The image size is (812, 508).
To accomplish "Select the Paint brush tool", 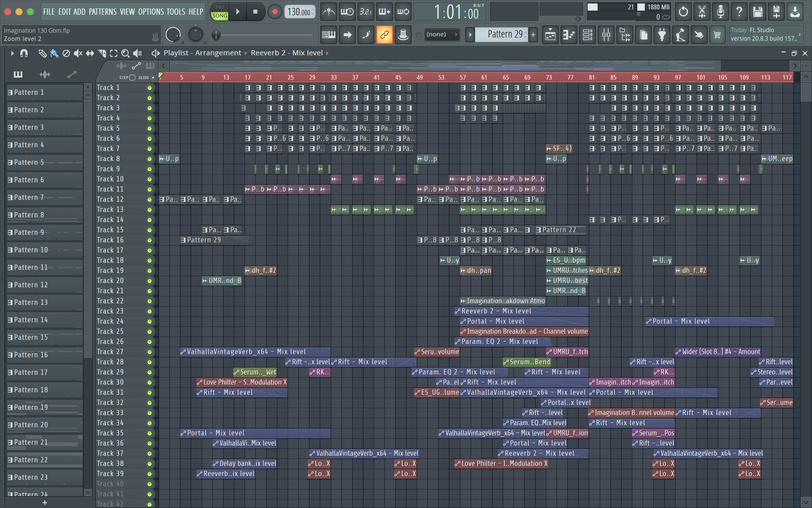I will (x=54, y=53).
